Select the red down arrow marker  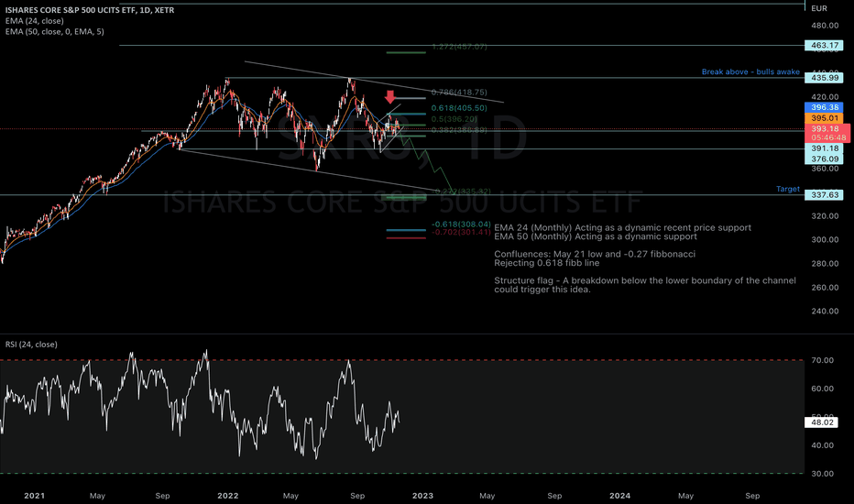point(390,97)
